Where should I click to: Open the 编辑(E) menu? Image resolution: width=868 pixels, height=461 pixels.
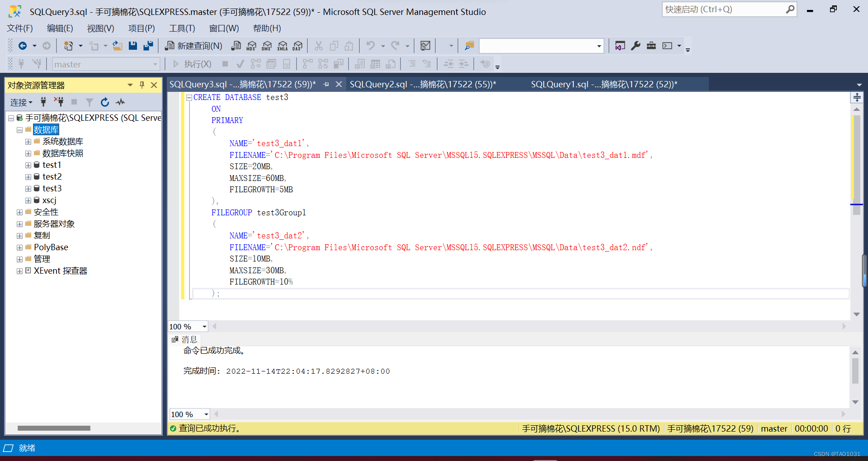(x=60, y=29)
